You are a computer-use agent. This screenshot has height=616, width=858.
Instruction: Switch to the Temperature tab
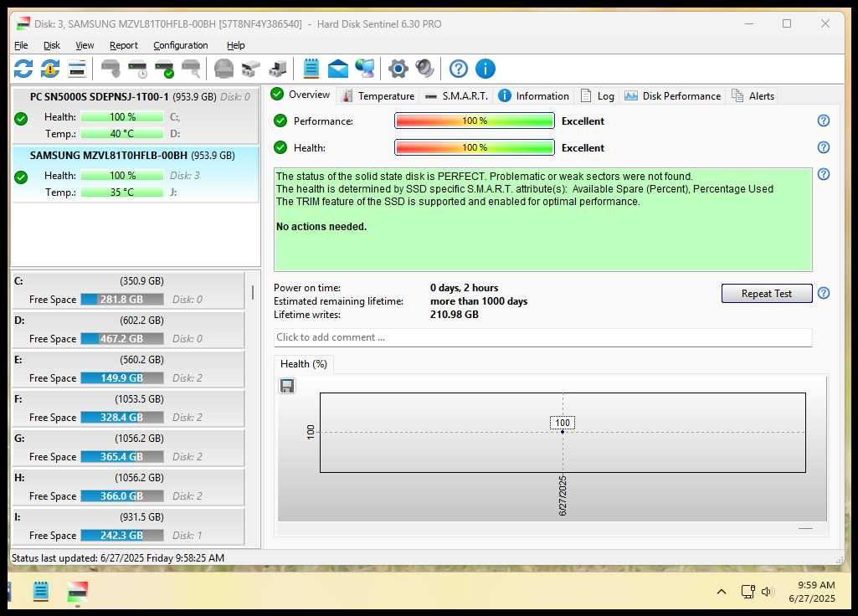pos(378,96)
